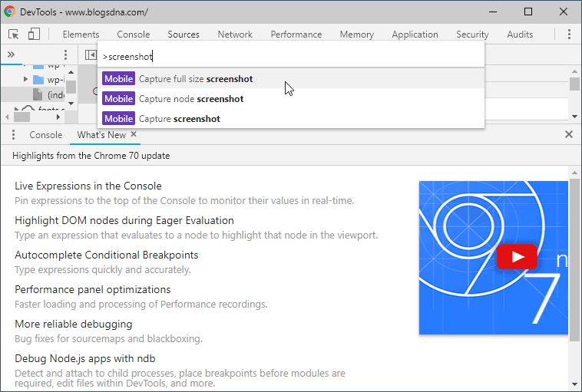Play the Chrome 70 YouTube video
The width and height of the screenshot is (582, 392).
(517, 257)
